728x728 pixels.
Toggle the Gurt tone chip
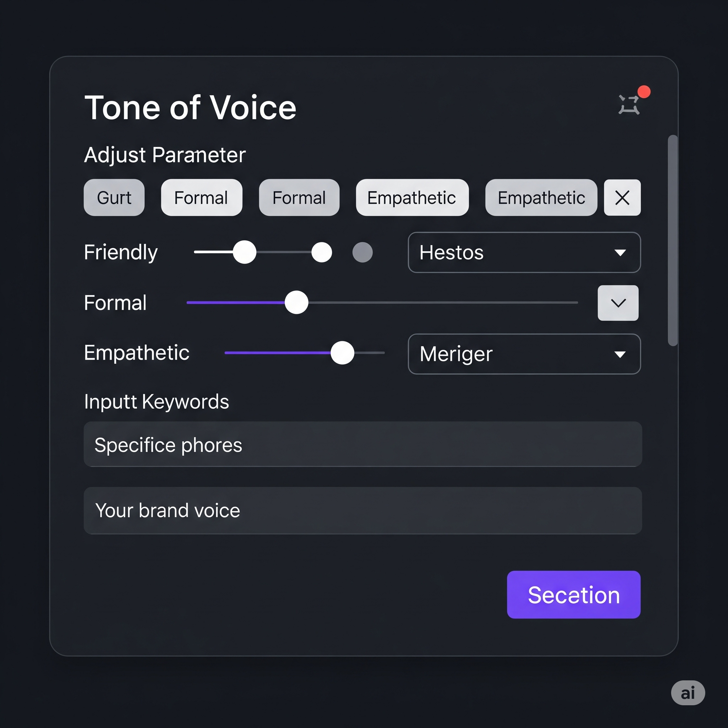[x=114, y=197]
